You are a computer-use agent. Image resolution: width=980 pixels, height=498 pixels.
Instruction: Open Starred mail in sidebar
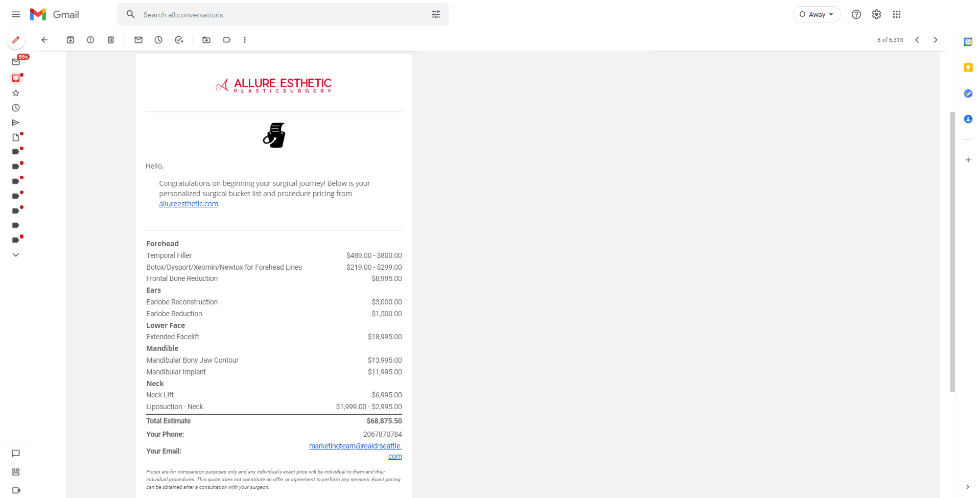[x=16, y=93]
